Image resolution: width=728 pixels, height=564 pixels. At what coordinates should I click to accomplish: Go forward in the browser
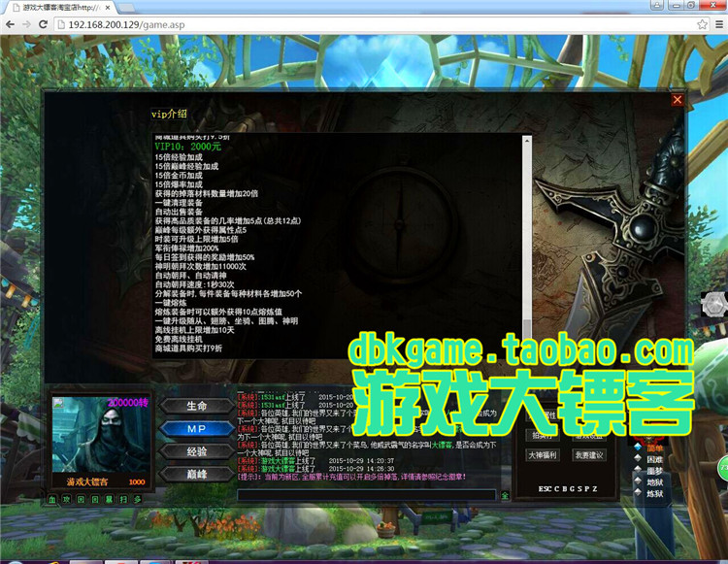click(26, 24)
